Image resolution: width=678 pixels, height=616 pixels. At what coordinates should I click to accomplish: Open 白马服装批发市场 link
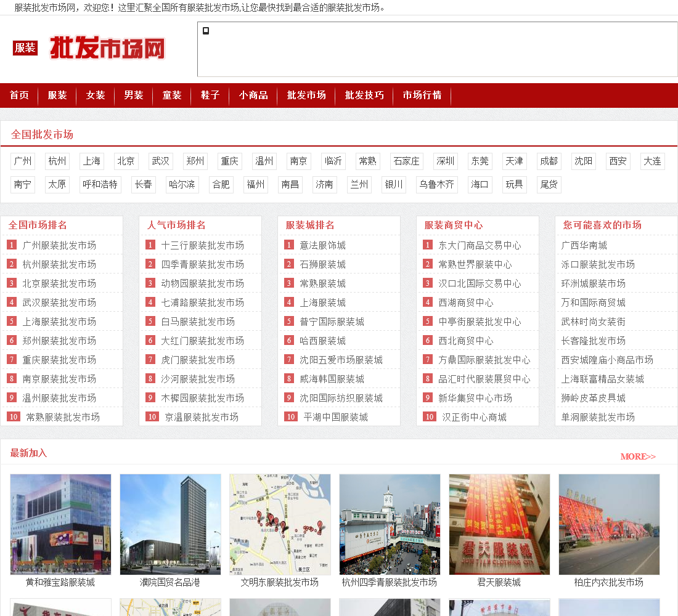tap(198, 322)
